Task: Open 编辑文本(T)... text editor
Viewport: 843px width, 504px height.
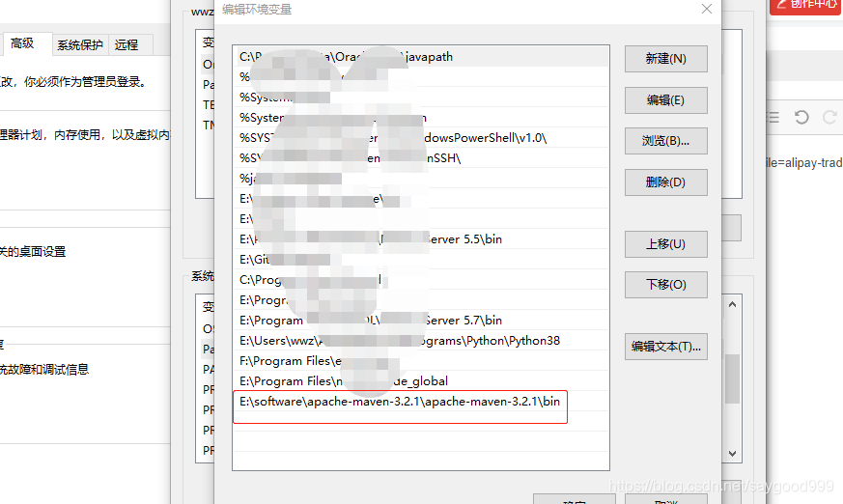Action: point(665,347)
